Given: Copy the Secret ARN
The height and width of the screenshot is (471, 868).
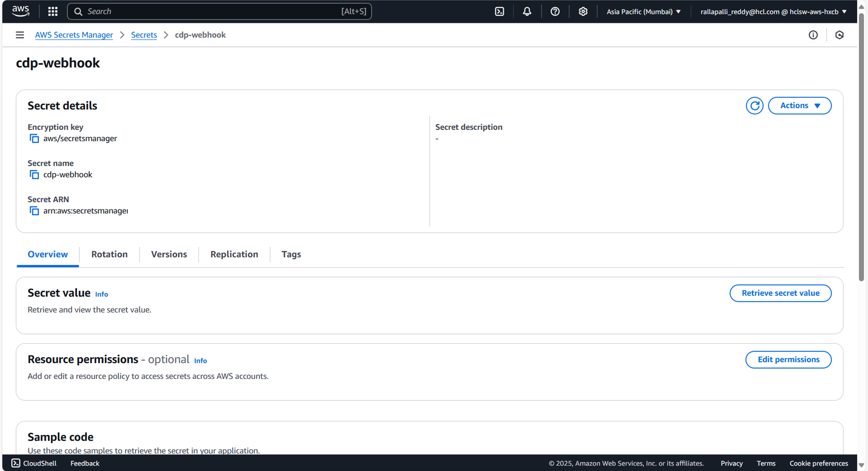Looking at the screenshot, I should click(x=34, y=211).
